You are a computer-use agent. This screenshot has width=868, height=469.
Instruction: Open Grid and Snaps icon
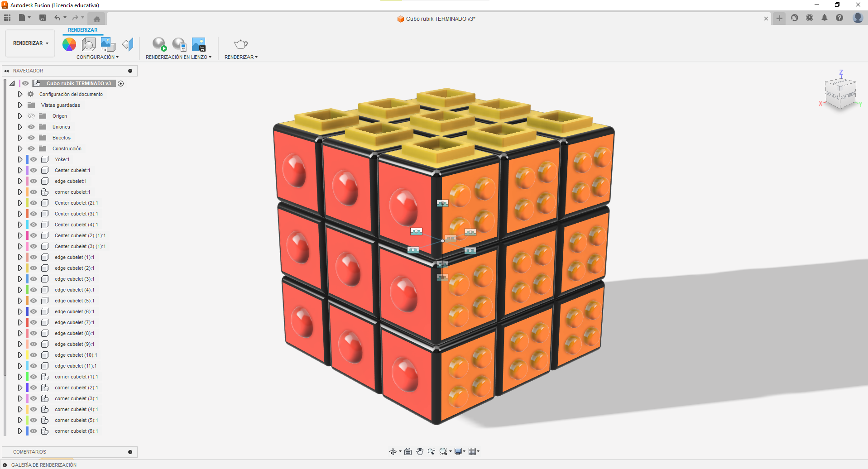coord(473,451)
